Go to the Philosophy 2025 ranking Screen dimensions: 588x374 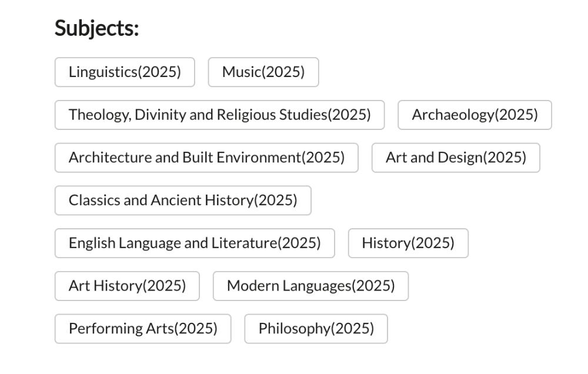pos(316,329)
